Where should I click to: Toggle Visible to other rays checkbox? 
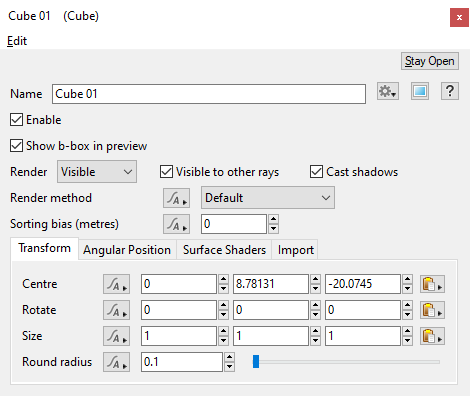click(x=166, y=172)
